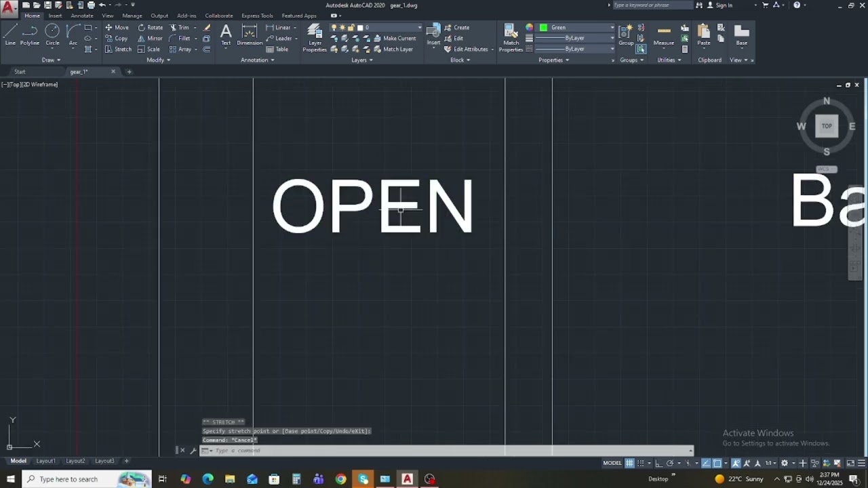This screenshot has width=868, height=488.
Task: Expand the Draw panel
Action: point(51,60)
